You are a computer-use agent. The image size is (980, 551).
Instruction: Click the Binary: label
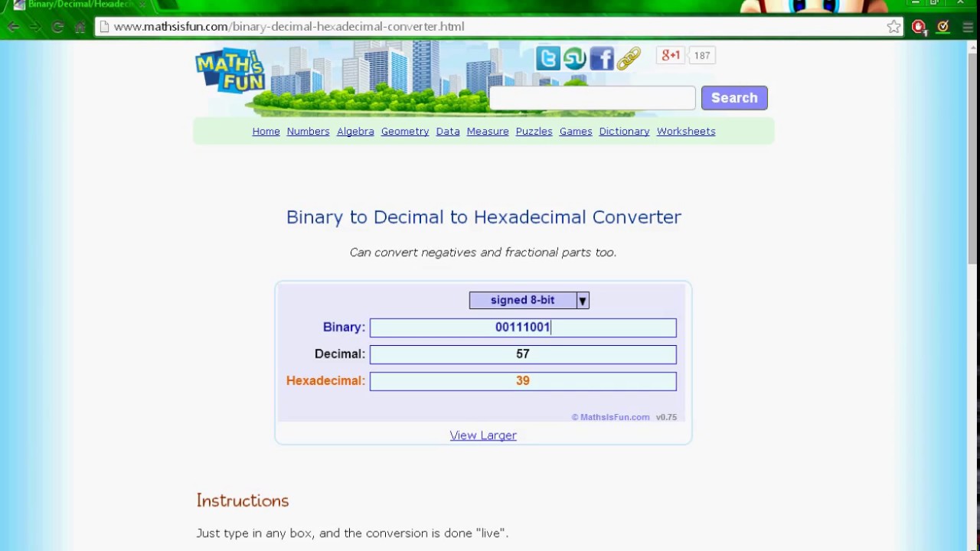tap(344, 327)
